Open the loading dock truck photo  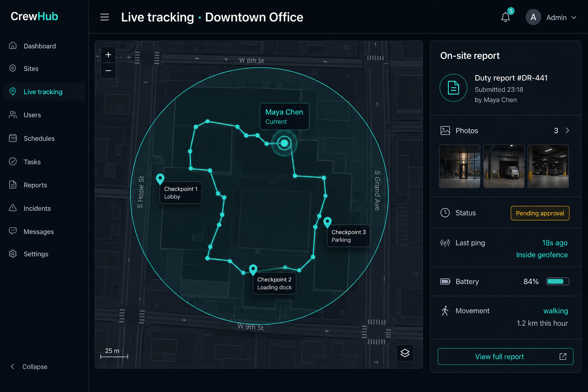504,166
